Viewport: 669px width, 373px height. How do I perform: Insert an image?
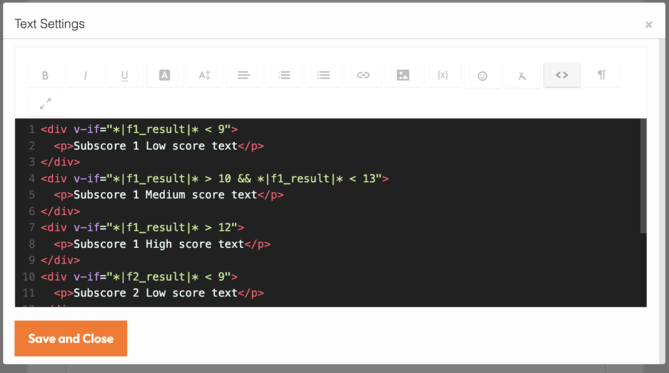403,75
